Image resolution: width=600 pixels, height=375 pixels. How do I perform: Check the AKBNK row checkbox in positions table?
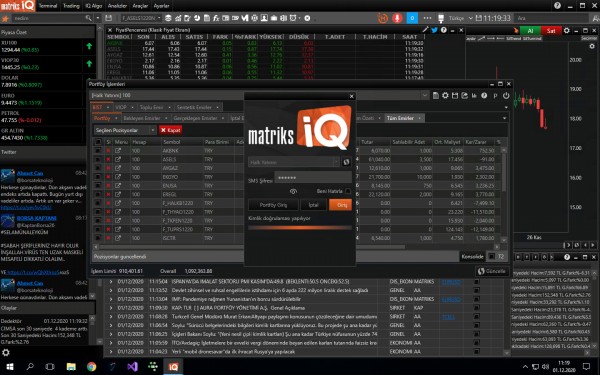pyautogui.click(x=98, y=151)
